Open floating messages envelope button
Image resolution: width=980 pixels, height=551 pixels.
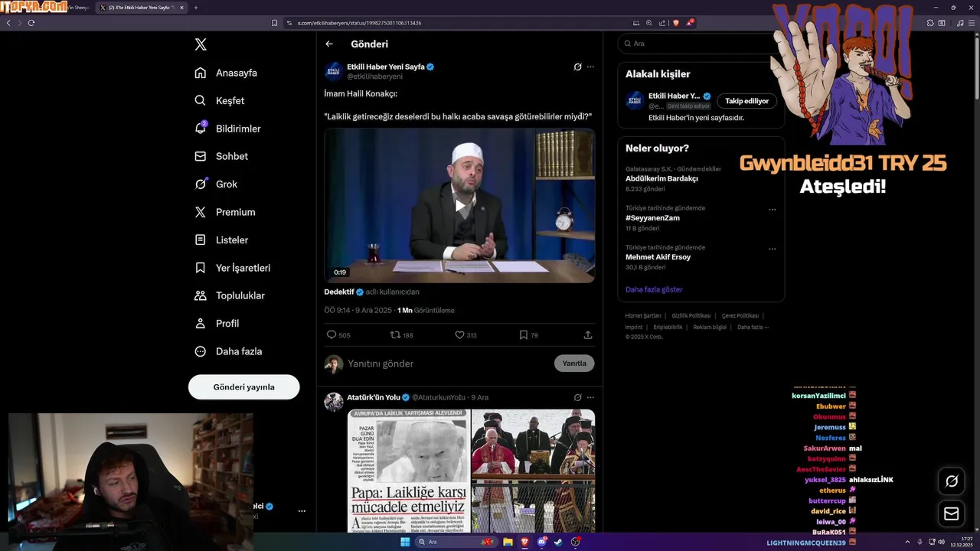[952, 514]
